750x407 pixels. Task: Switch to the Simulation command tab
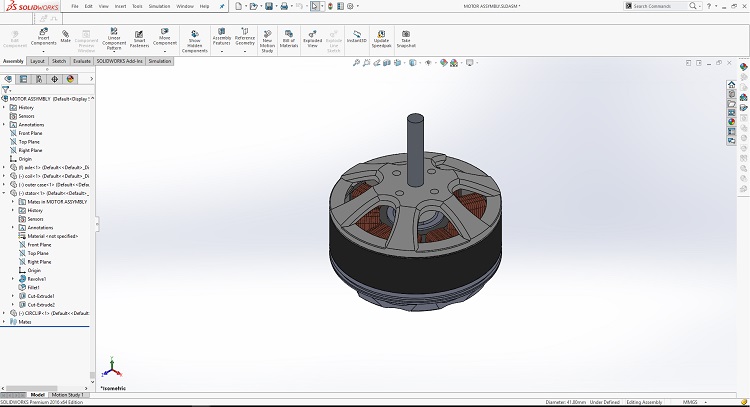(160, 61)
